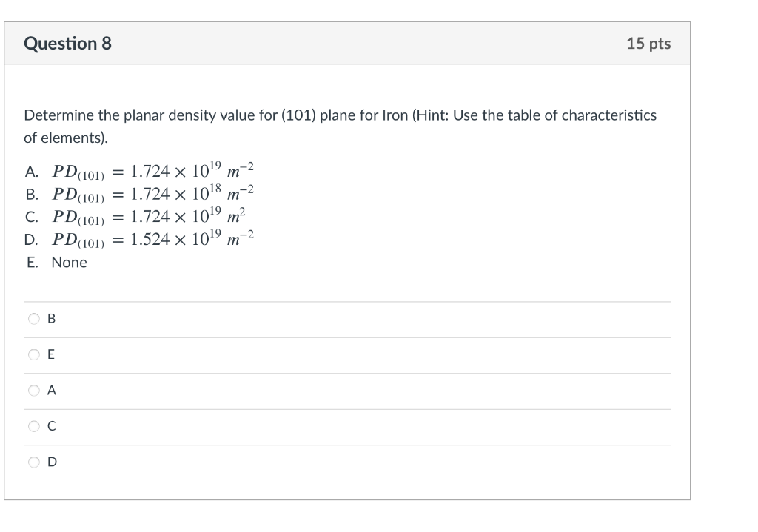Screen dimensions: 758x532
Task: Select radio button for answer B
Action: click(x=33, y=318)
